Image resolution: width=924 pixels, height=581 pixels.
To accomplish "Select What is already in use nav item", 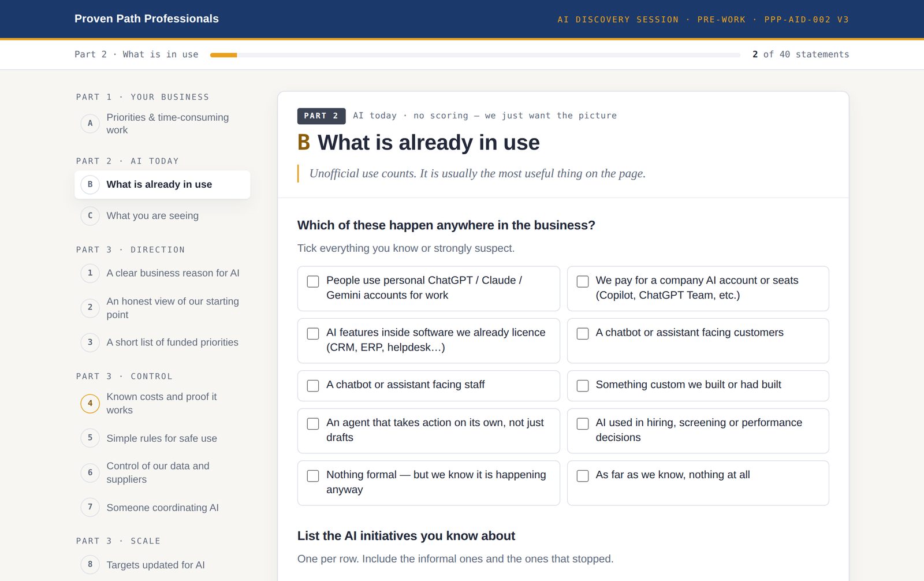I will [x=162, y=184].
